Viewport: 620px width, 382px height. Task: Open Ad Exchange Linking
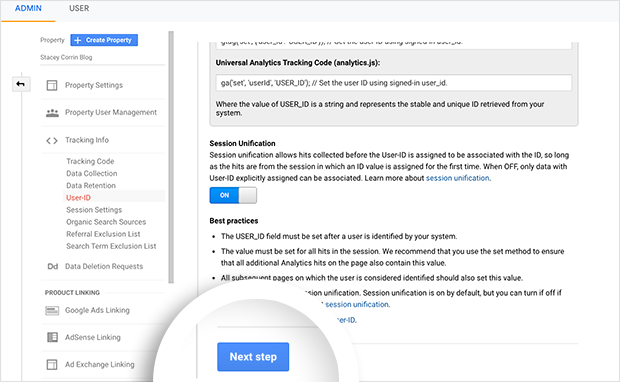pos(100,364)
